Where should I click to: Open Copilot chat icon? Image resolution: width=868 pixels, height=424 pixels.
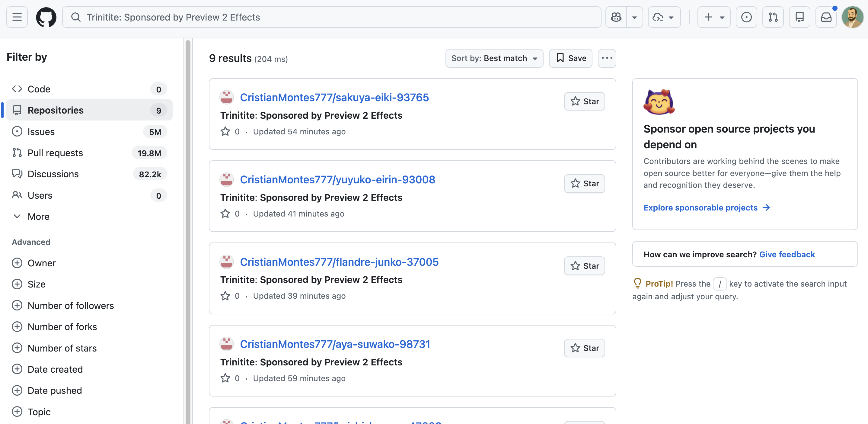[x=616, y=17]
